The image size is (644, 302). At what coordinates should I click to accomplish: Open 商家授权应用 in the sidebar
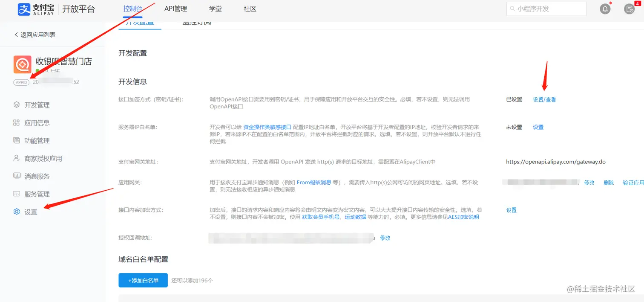(43, 158)
